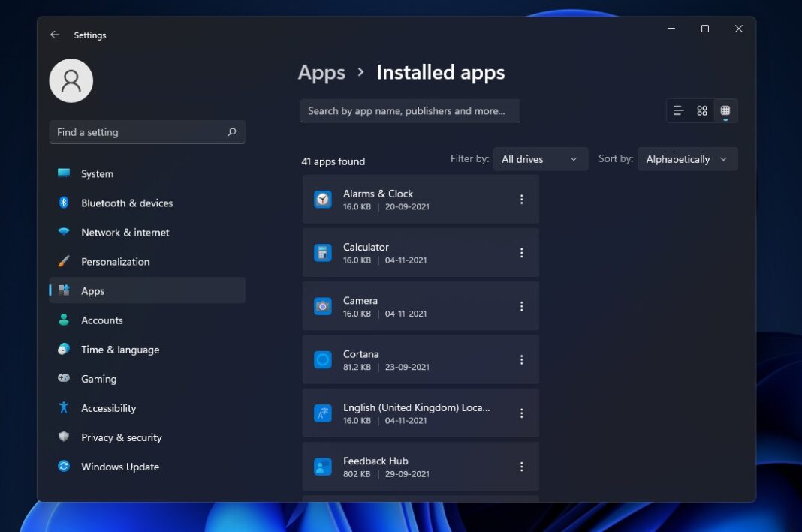The width and height of the screenshot is (802, 532).
Task: Open Personalization settings
Action: (x=116, y=261)
